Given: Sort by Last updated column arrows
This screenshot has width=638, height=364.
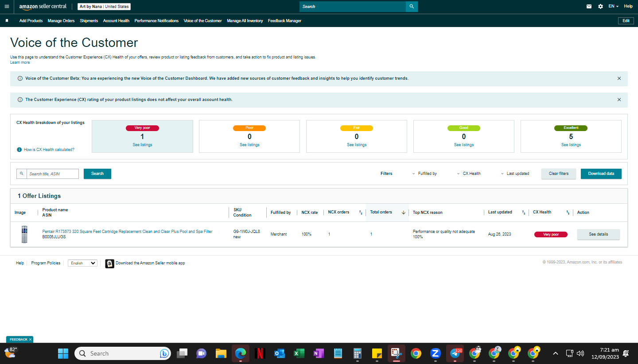Looking at the screenshot, I should (x=524, y=213).
